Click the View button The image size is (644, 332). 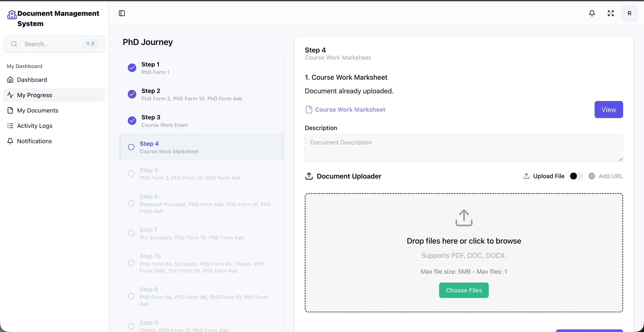(608, 110)
